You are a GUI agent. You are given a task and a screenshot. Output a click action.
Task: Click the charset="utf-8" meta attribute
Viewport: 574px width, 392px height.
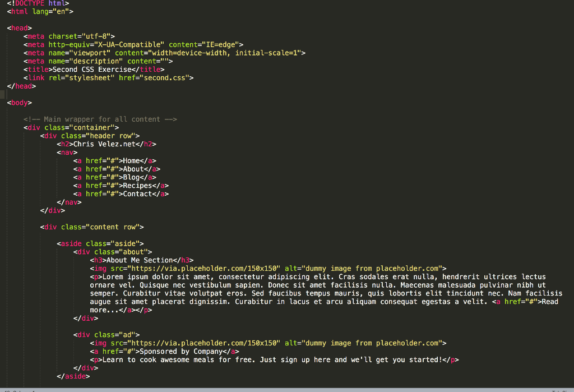click(x=80, y=36)
